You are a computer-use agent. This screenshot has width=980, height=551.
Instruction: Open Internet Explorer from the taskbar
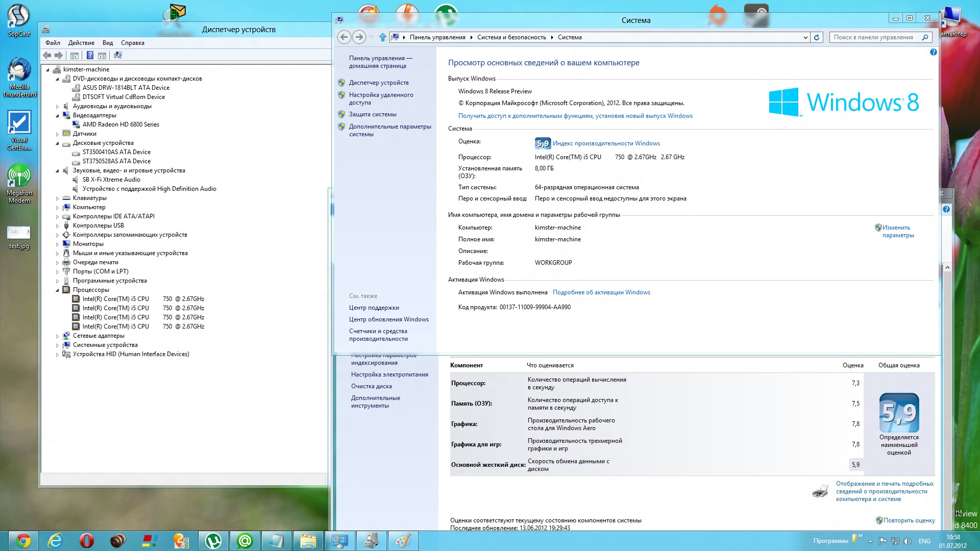pos(55,541)
